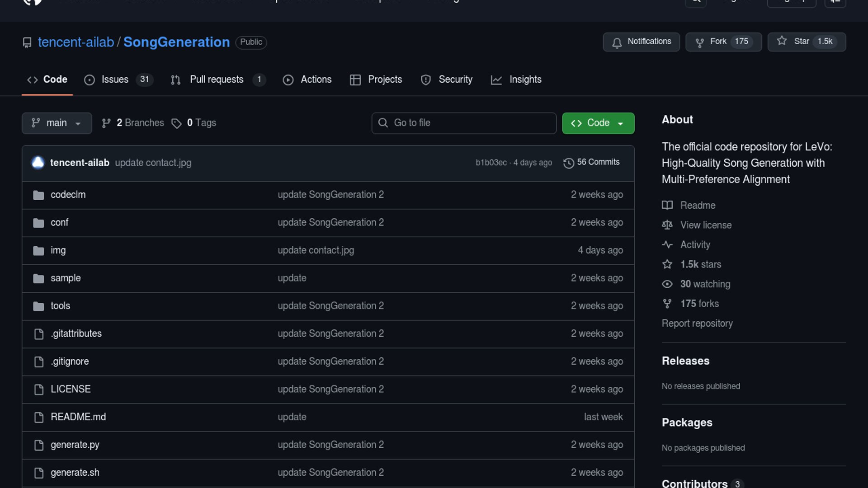This screenshot has height=488, width=868.
Task: Click the Notifications bell icon
Action: pyautogui.click(x=617, y=42)
